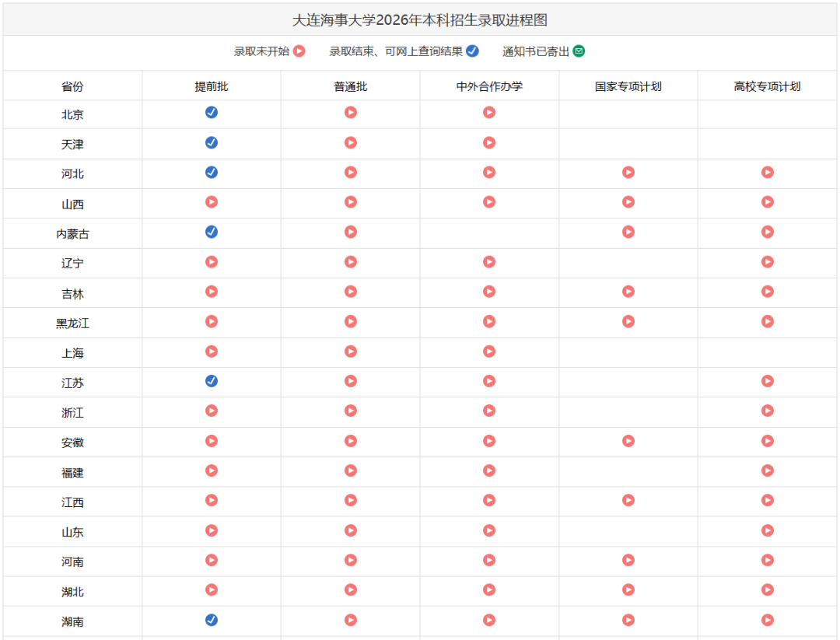The image size is (840, 640).
Task: Click the red icon for 北京 中外合作办学
Action: pyautogui.click(x=489, y=113)
